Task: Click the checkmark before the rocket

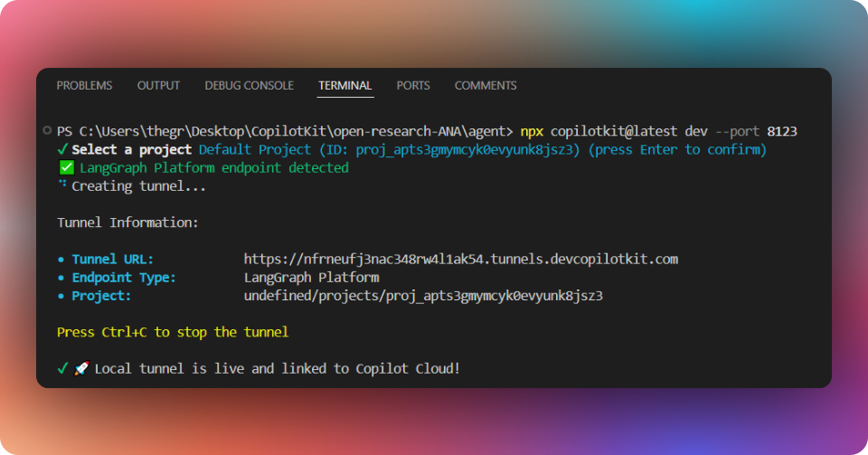Action: pyautogui.click(x=62, y=368)
